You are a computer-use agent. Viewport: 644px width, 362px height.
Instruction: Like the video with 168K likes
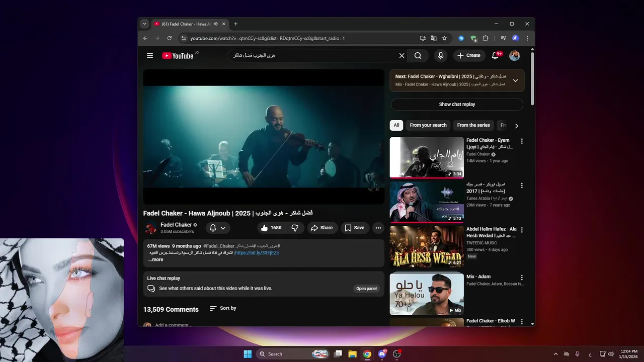coord(272,228)
